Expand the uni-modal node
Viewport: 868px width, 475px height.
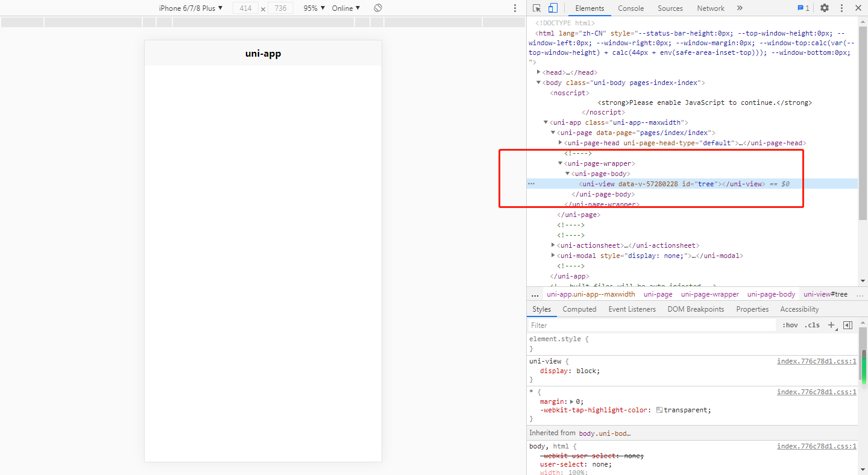[553, 256]
